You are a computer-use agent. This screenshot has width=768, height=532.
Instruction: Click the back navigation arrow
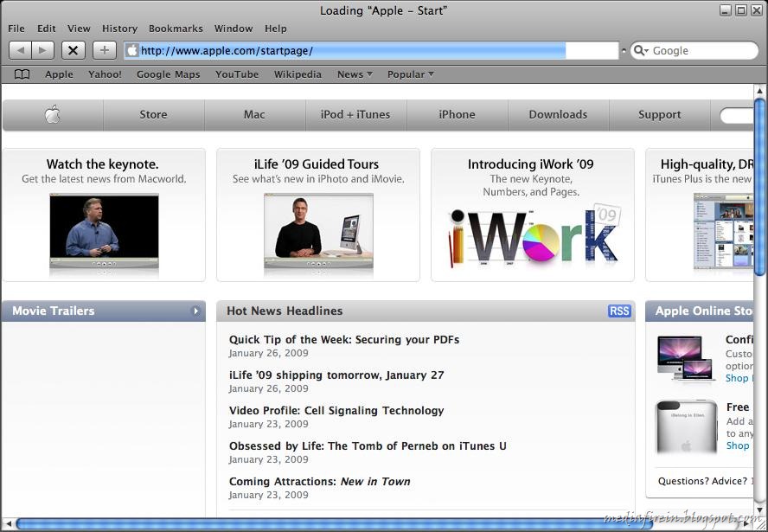coord(20,50)
